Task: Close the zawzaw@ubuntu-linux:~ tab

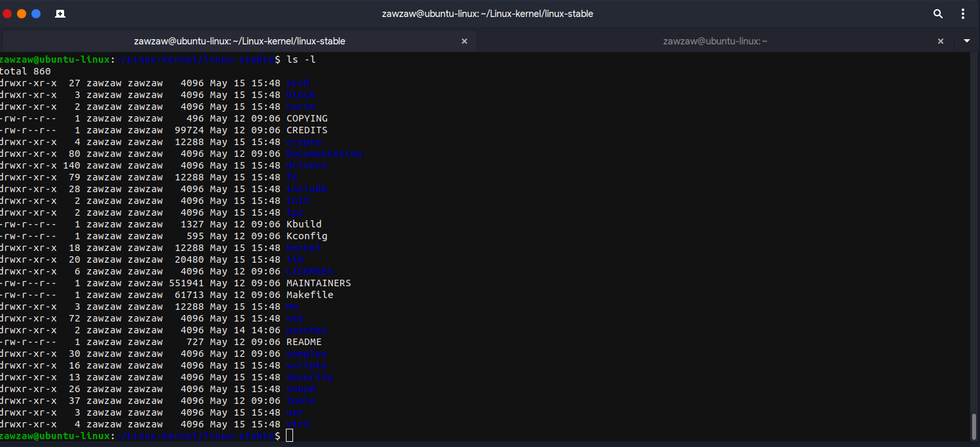Action: click(941, 41)
